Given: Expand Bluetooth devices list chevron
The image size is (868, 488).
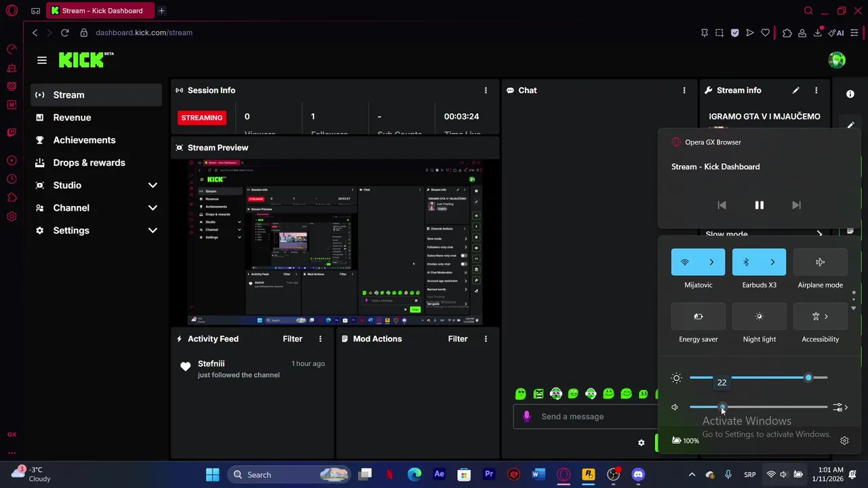Looking at the screenshot, I should tap(772, 262).
